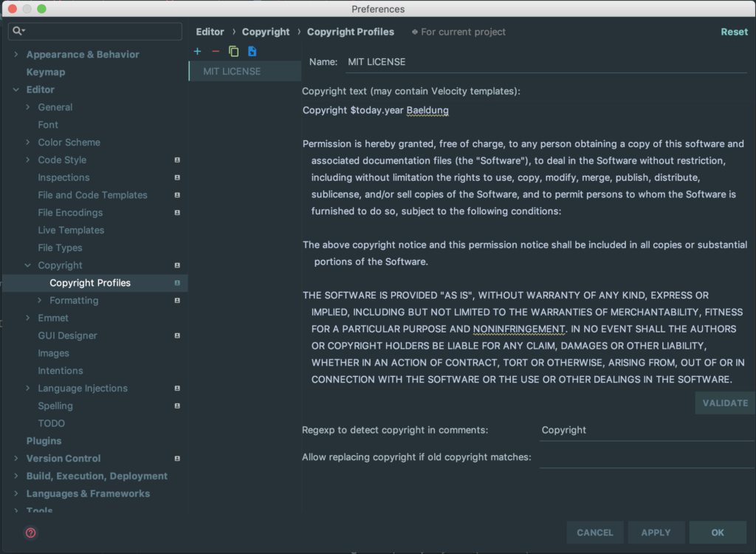Screen dimensions: 756x554
Task: Click the Reset link
Action: [735, 32]
